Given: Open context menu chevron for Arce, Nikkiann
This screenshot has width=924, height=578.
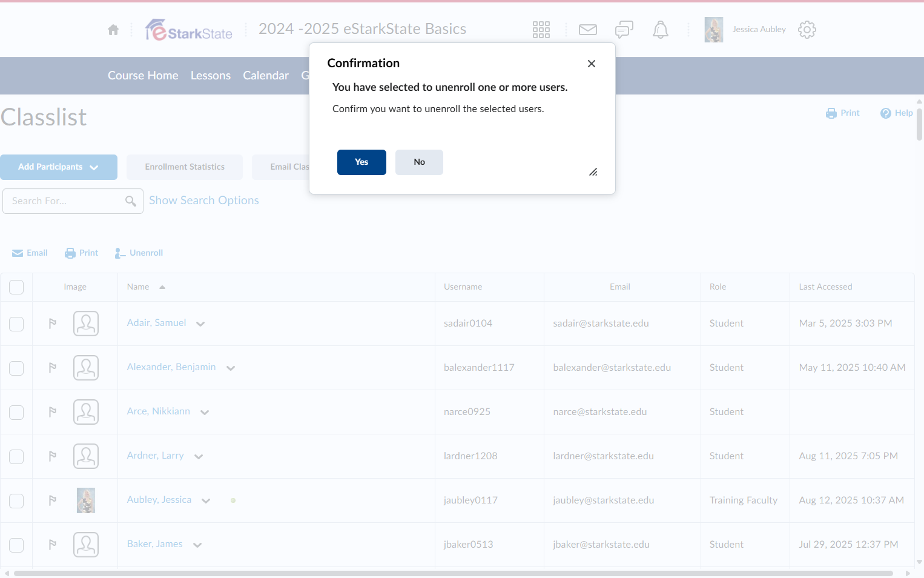Looking at the screenshot, I should tap(205, 413).
